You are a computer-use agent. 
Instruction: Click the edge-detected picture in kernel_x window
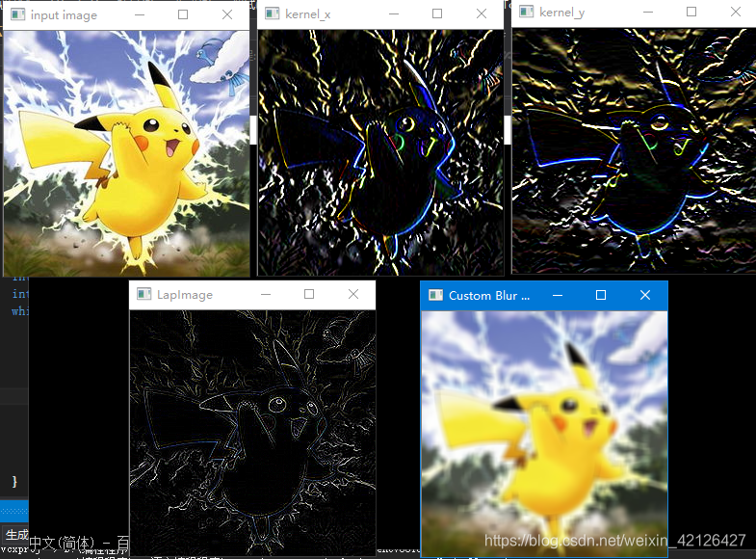pyautogui.click(x=380, y=152)
